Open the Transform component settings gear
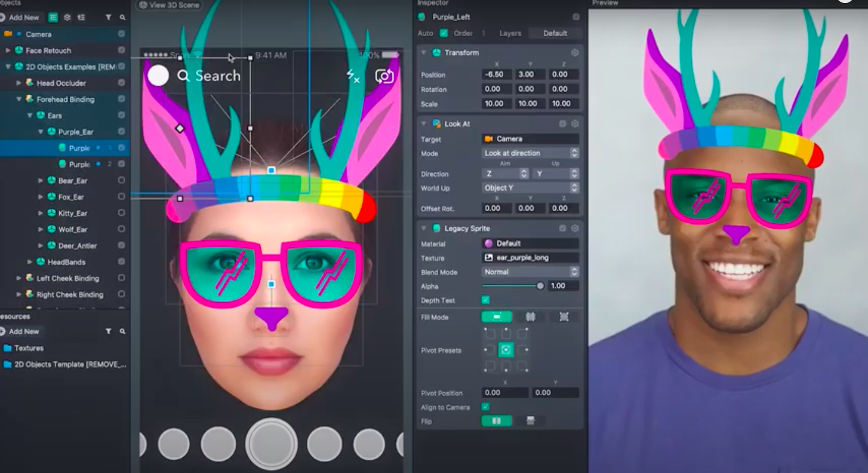This screenshot has width=868, height=473. pyautogui.click(x=575, y=52)
